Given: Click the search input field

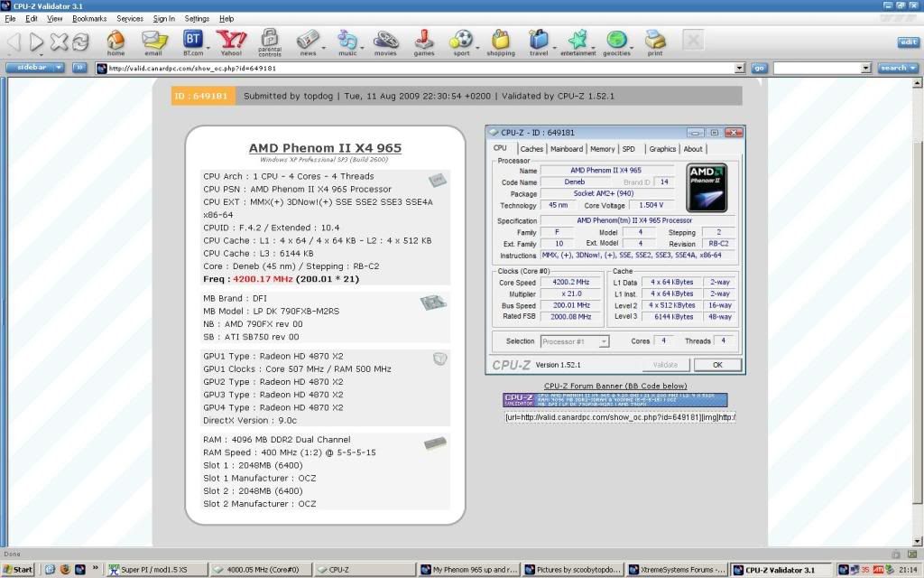Looking at the screenshot, I should 818,69.
